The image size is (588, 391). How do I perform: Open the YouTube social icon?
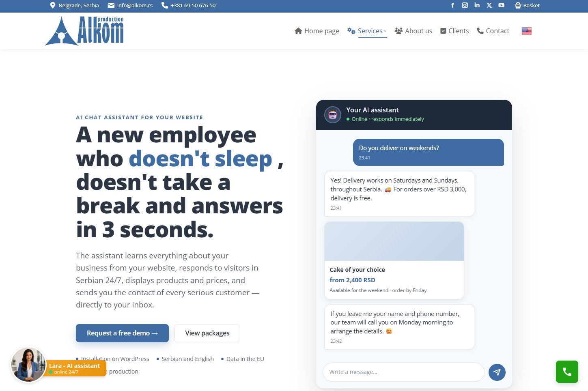(501, 5)
